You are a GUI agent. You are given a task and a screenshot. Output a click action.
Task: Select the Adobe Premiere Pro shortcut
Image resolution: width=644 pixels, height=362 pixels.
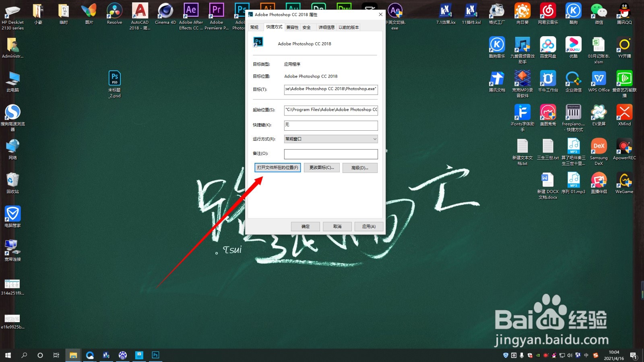click(x=217, y=17)
